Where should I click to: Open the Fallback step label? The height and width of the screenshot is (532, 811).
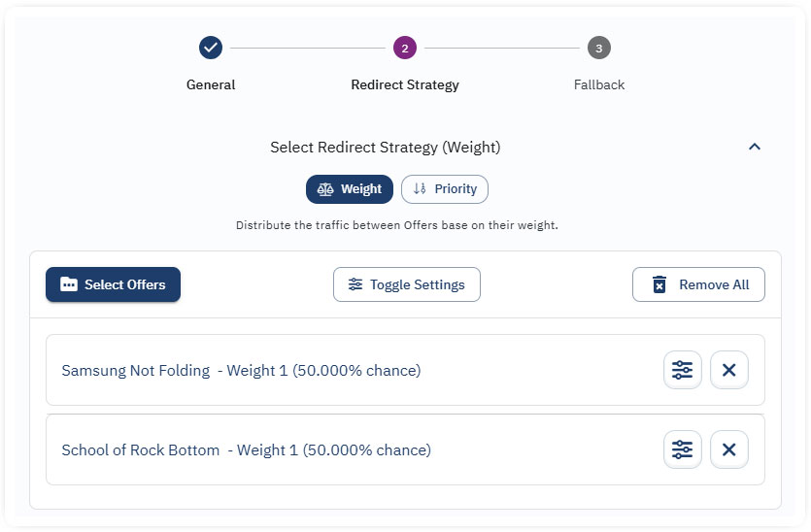click(x=599, y=84)
